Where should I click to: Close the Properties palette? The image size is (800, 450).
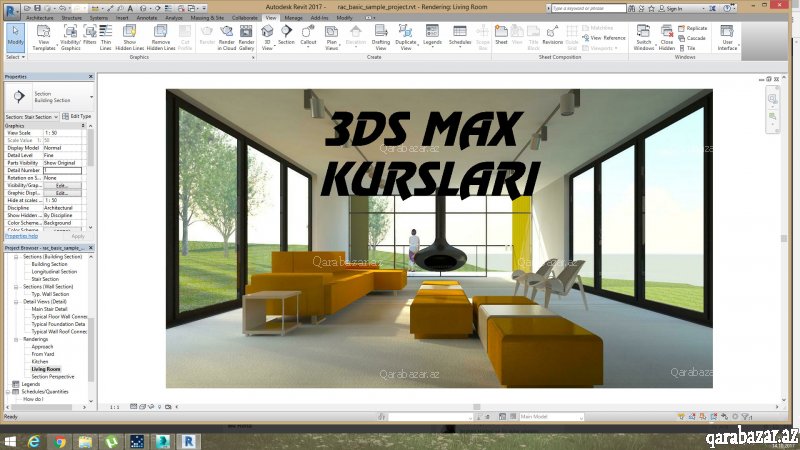click(91, 77)
